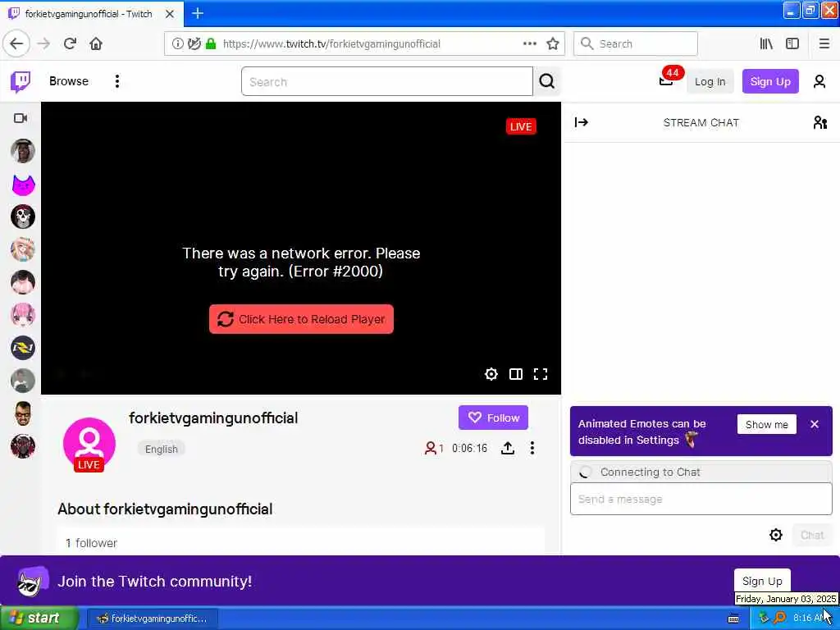
Task: Click the browser forward arrow
Action: pyautogui.click(x=44, y=44)
